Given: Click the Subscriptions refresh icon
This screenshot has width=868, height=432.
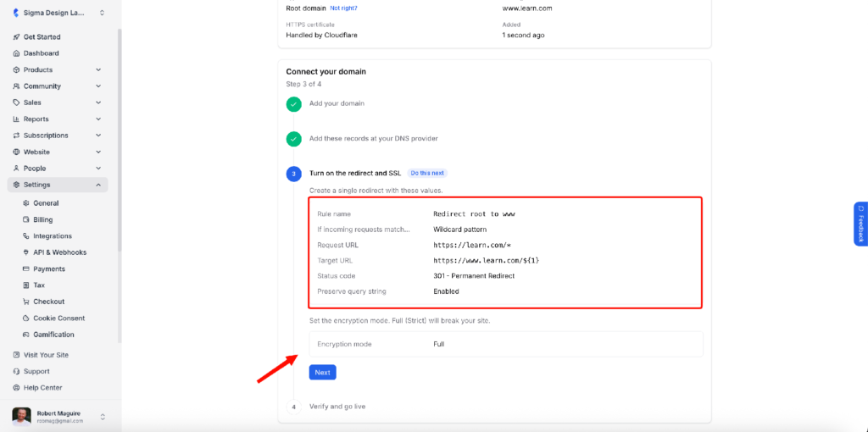Looking at the screenshot, I should (16, 136).
